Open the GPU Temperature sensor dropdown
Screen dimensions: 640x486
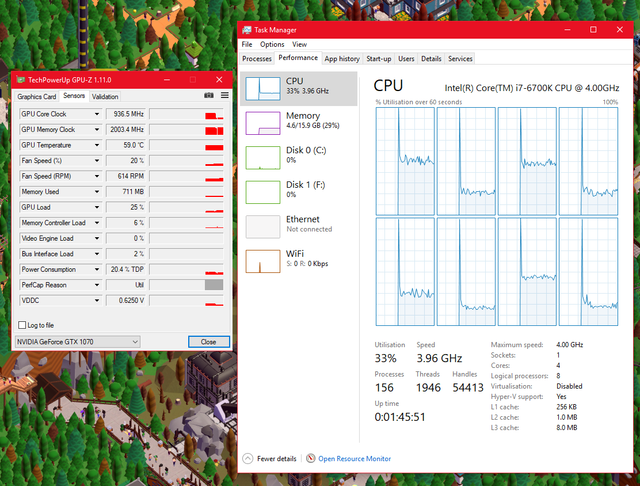point(97,145)
